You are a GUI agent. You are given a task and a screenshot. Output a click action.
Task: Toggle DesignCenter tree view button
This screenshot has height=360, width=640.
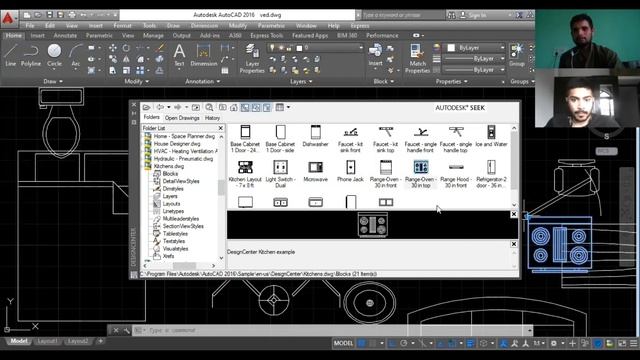tap(245, 107)
